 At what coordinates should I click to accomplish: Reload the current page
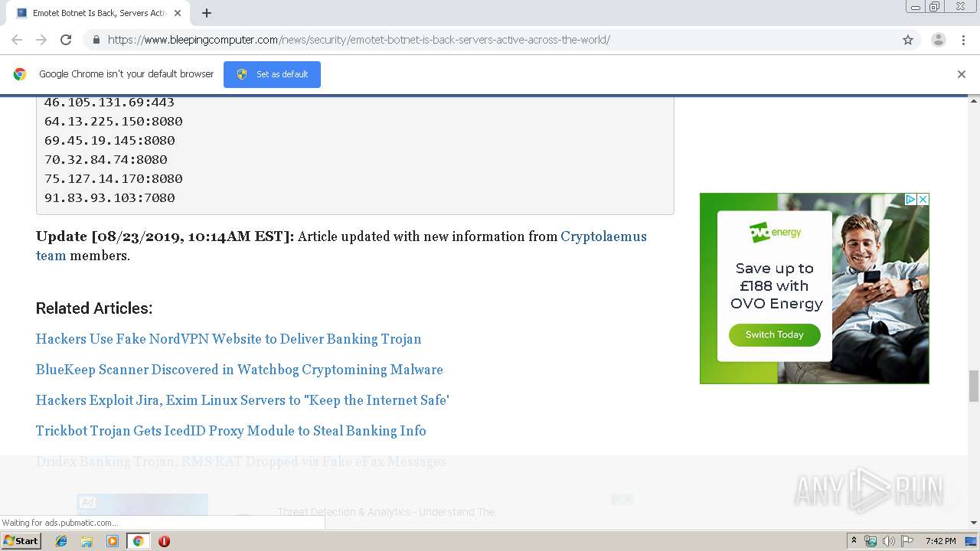pos(66,40)
